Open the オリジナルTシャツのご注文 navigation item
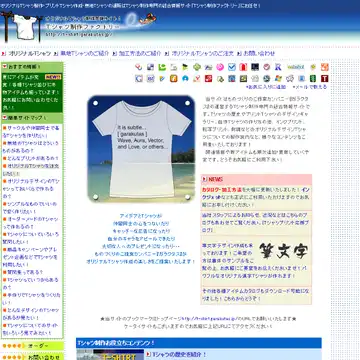Viewport: 360px width, 360px height. coord(203,53)
